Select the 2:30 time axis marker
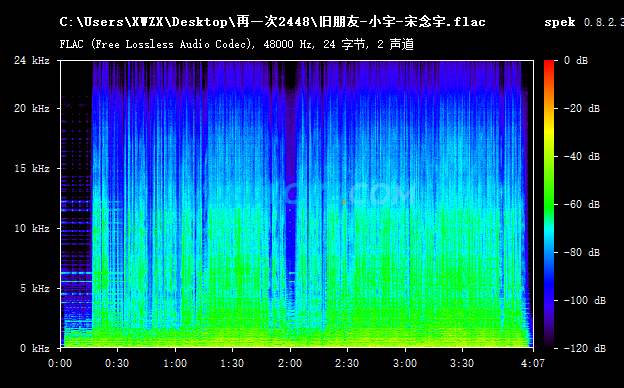The width and height of the screenshot is (624, 388). 347,363
